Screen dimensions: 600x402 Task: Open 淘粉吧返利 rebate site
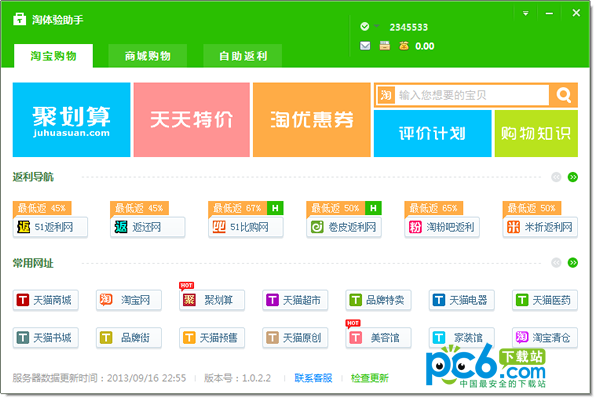coord(442,227)
